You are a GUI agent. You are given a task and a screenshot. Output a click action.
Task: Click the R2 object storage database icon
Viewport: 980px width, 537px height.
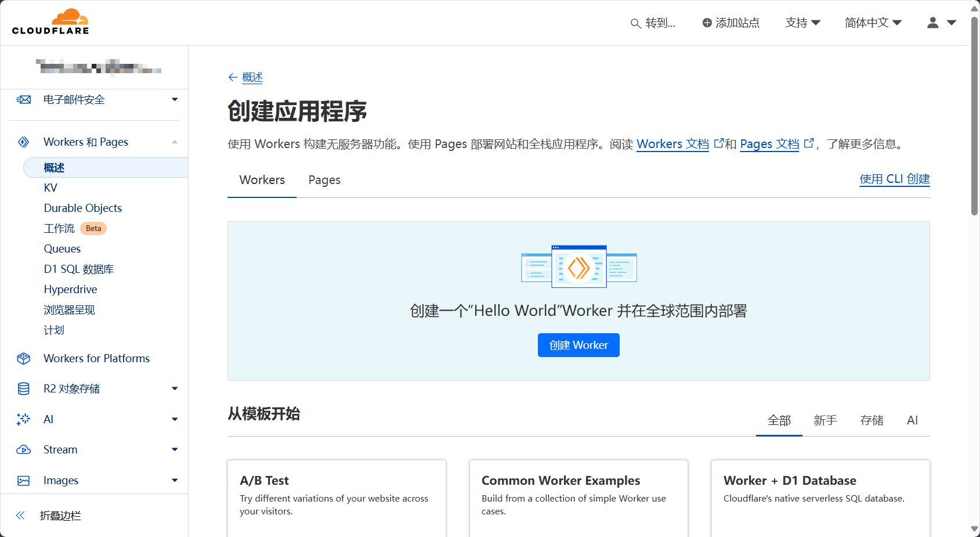coord(24,389)
